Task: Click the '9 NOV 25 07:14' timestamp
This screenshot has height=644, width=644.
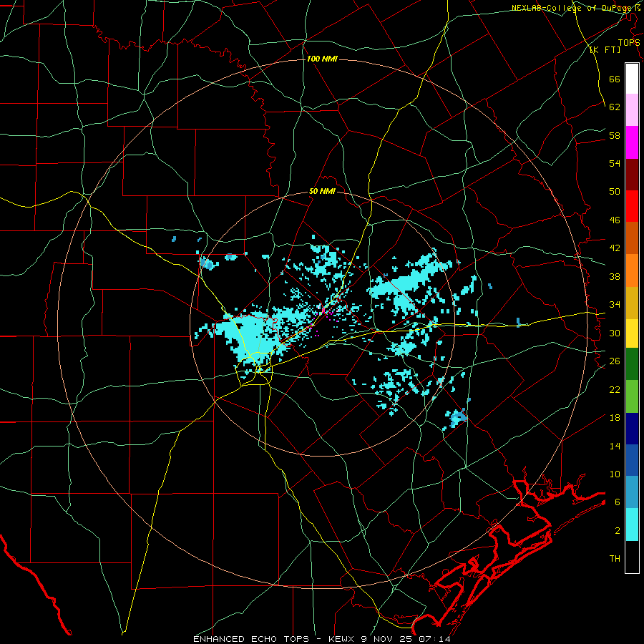Action: [x=406, y=639]
